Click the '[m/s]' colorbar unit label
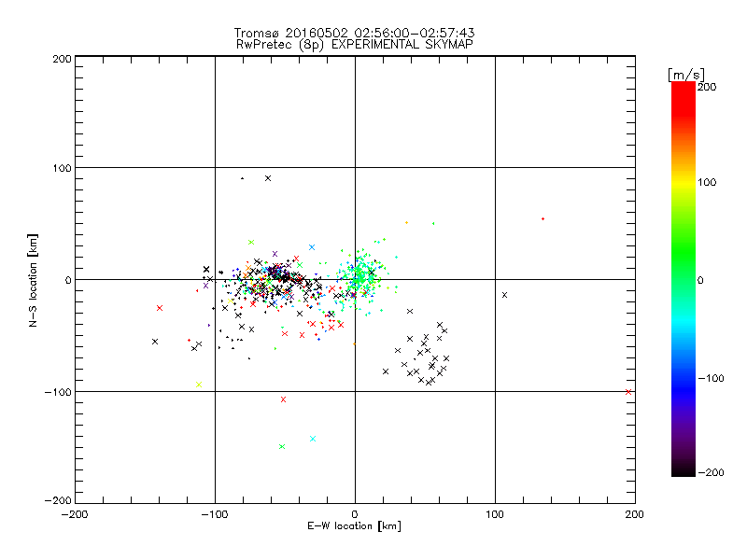 coord(685,75)
